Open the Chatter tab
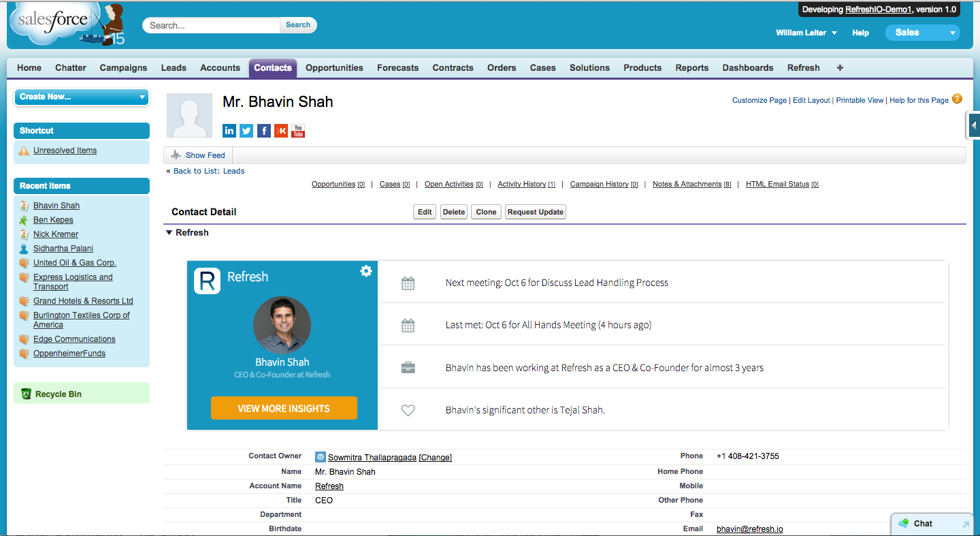This screenshot has width=980, height=536. coord(71,67)
